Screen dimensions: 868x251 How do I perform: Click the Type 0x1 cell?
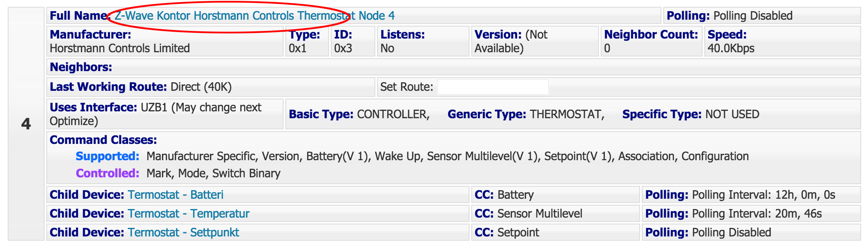307,41
